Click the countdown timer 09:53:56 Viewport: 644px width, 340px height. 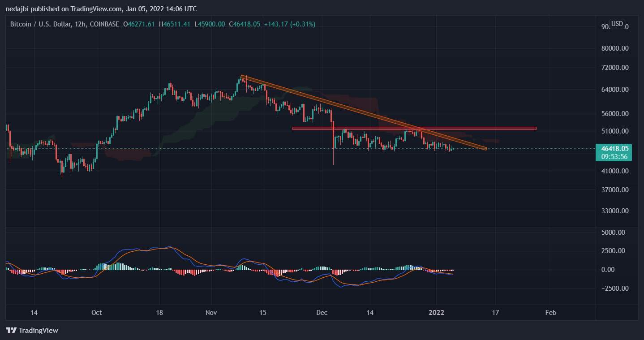[615, 156]
